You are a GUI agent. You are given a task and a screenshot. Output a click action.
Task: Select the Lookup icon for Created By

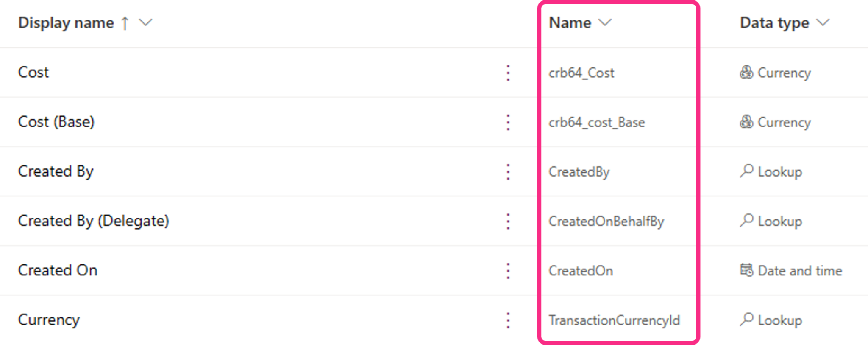[x=746, y=171]
